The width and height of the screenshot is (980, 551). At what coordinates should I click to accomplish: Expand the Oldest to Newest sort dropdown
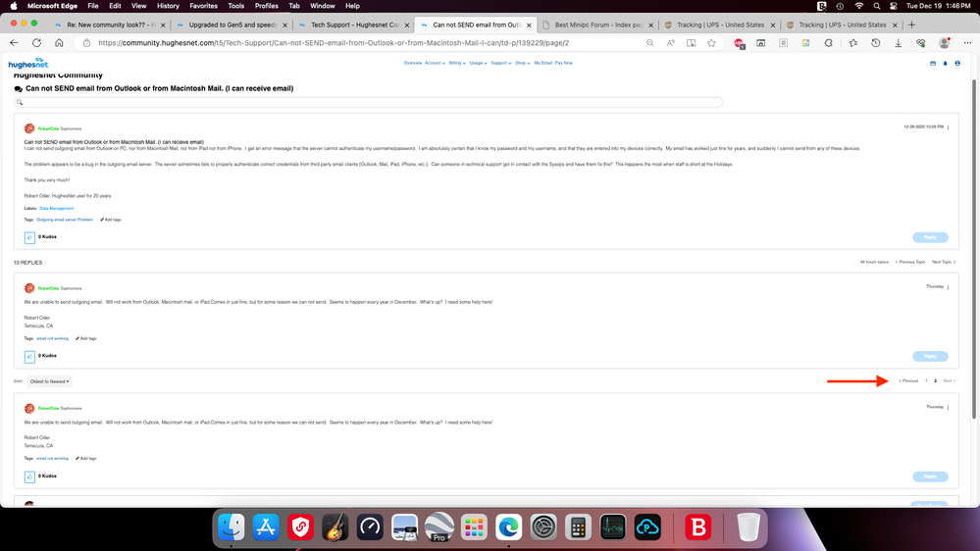tap(49, 381)
